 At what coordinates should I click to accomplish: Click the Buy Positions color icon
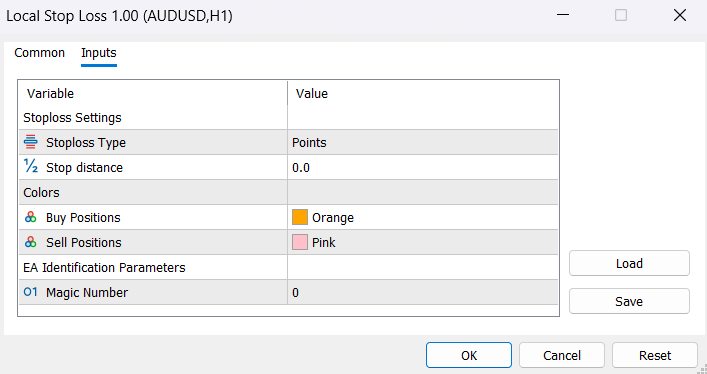point(31,217)
